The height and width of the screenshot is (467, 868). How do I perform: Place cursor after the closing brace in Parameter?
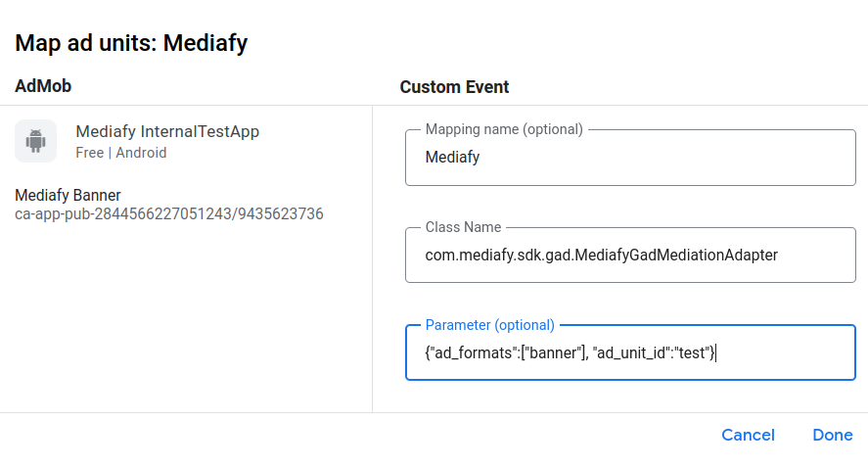717,352
